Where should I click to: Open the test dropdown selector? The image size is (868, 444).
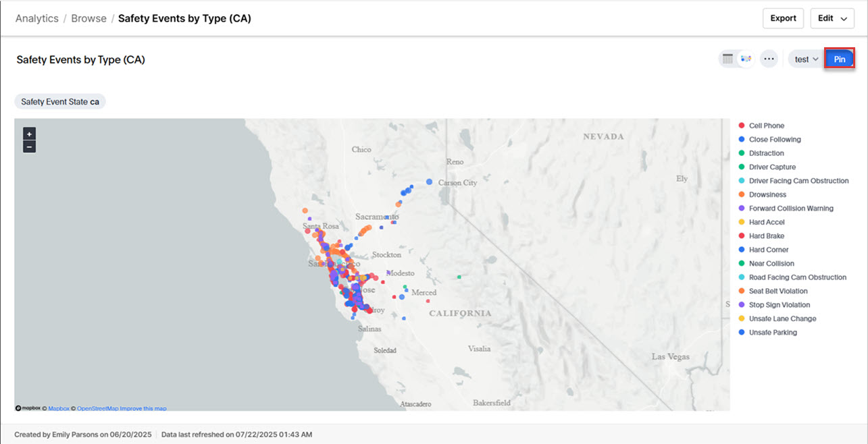(x=806, y=59)
